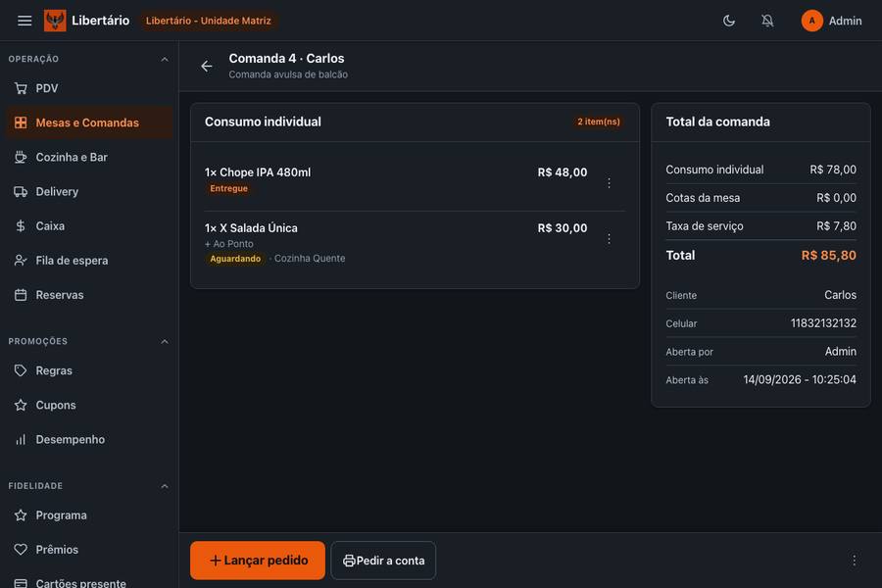Click the Pedir a conta button
The height and width of the screenshot is (588, 882).
click(383, 561)
